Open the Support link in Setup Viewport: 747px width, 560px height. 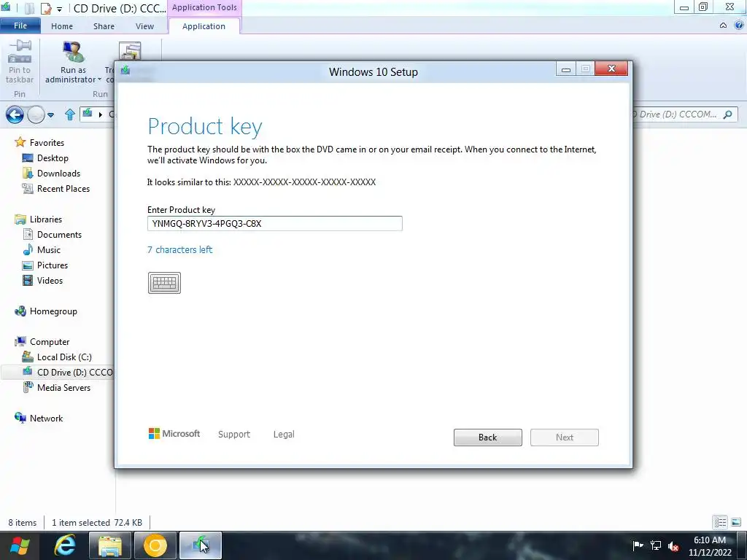pos(234,434)
